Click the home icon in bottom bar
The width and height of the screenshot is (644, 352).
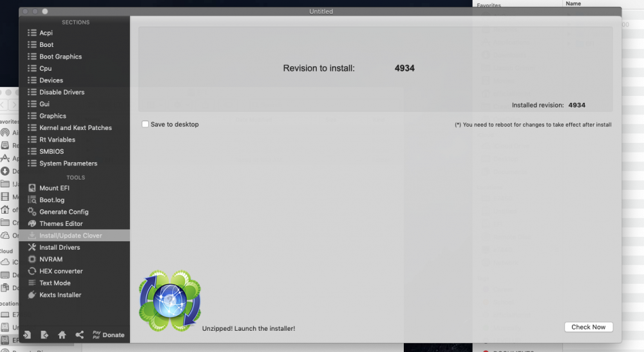pos(62,335)
